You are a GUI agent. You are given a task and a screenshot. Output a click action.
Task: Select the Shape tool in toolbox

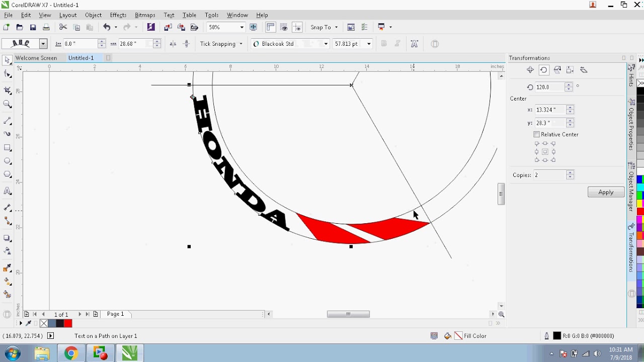(x=7, y=75)
